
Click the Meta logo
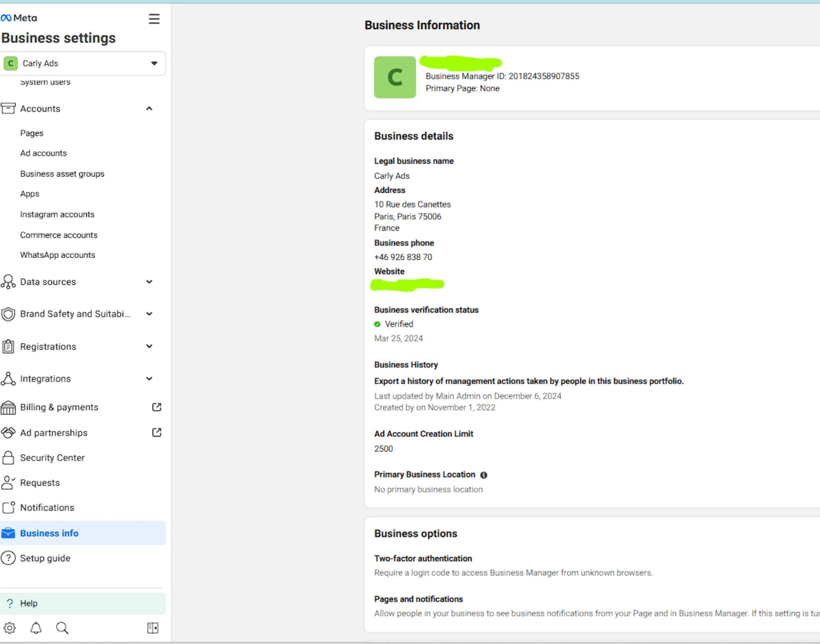click(x=19, y=18)
